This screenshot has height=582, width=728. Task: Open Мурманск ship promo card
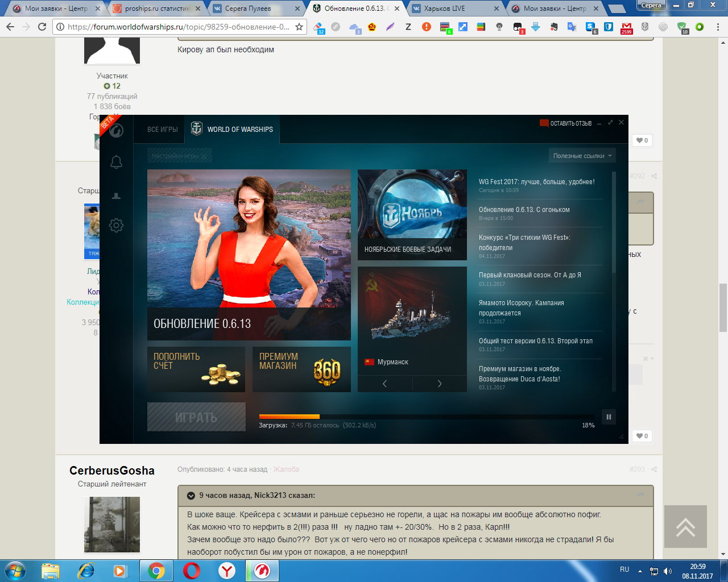coord(412,321)
